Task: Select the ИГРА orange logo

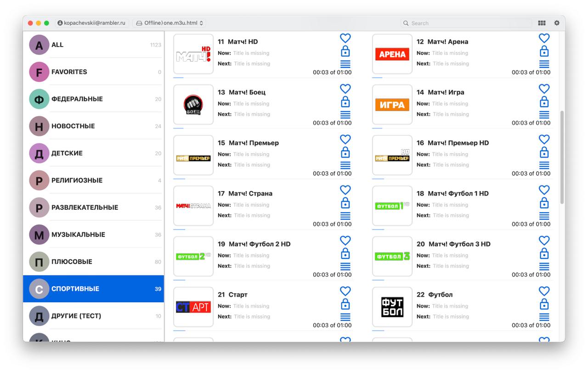Action: pos(392,104)
